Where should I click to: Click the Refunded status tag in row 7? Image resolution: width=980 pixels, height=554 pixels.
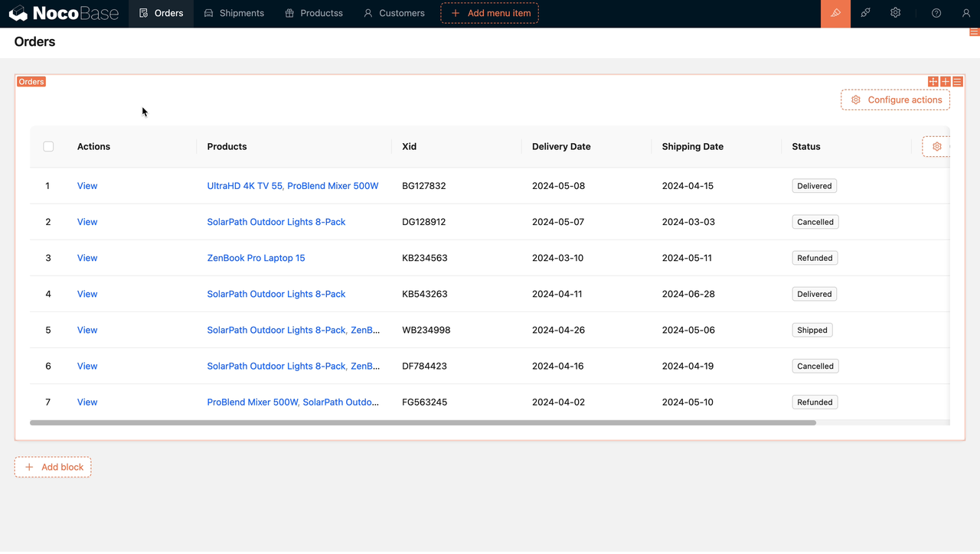(x=815, y=402)
